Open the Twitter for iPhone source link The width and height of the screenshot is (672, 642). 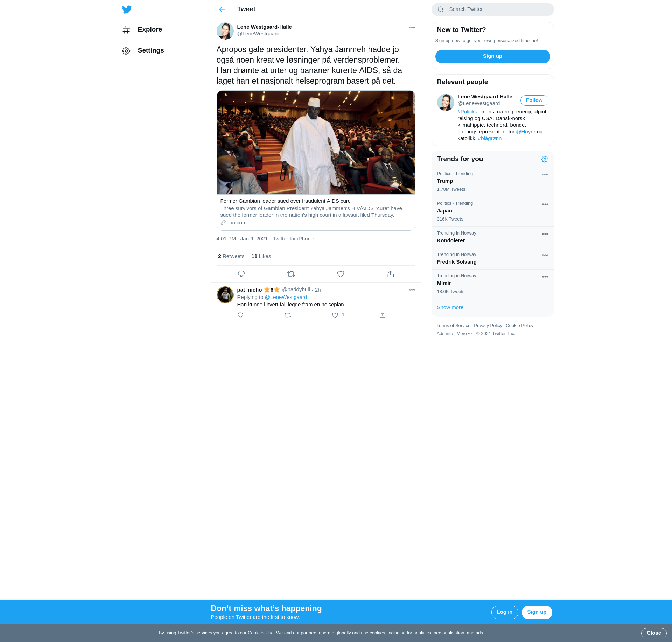pyautogui.click(x=293, y=239)
